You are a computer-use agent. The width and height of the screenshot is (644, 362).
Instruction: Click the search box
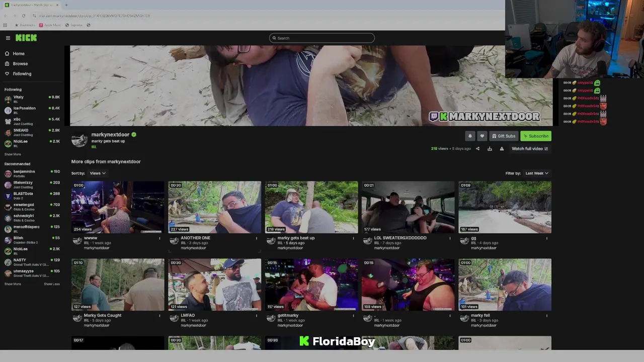tap(322, 38)
